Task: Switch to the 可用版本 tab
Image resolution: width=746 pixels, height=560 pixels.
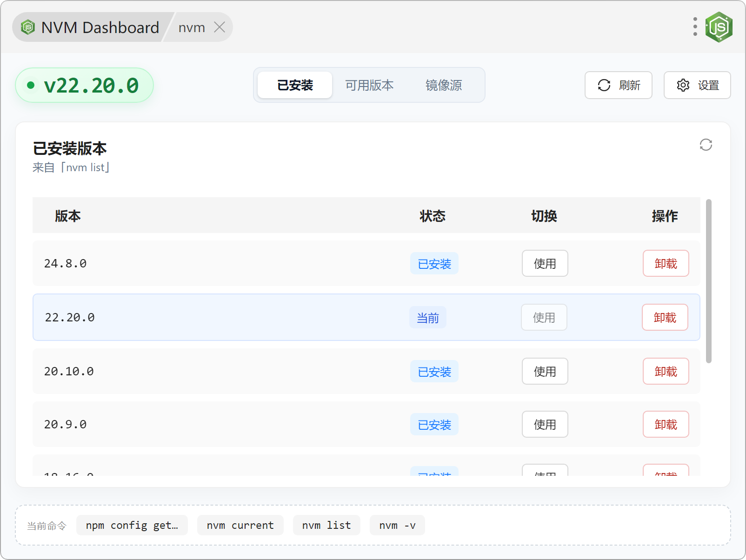Action: tap(369, 85)
